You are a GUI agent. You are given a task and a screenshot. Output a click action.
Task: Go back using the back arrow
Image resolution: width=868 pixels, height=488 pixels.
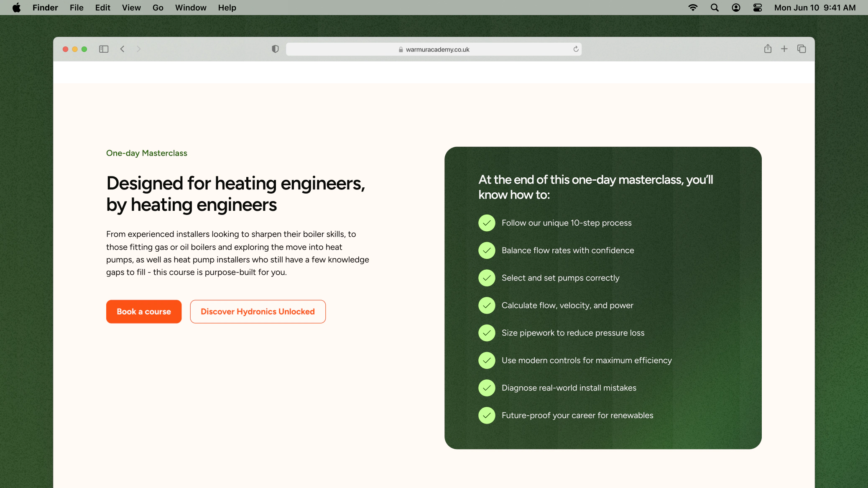123,49
